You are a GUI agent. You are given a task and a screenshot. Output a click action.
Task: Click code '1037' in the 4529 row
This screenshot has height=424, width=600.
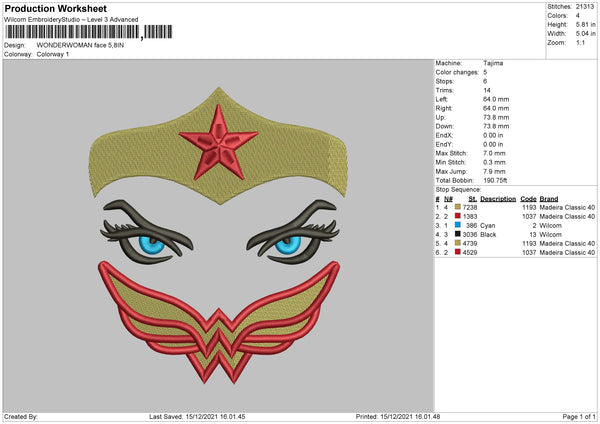(x=529, y=253)
